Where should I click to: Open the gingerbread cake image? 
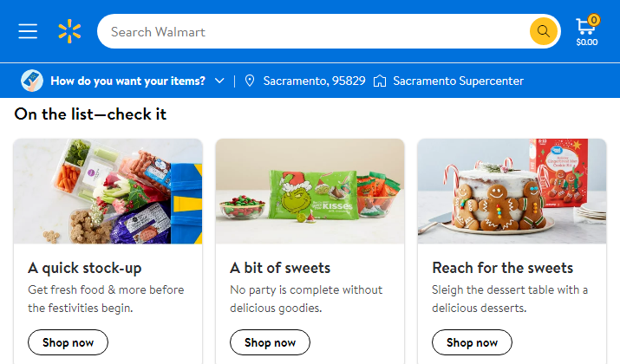pos(512,192)
